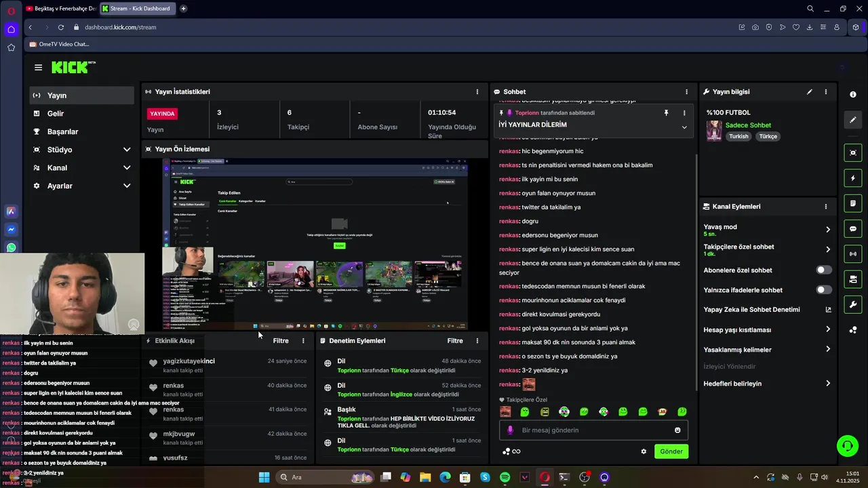
Task: Toggle the wrench stream info panel icon in sidebar
Action: (x=853, y=304)
